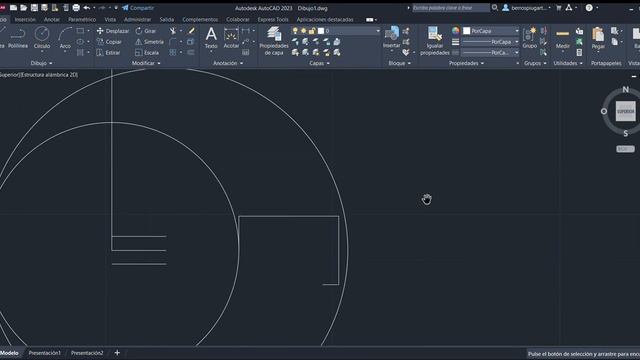Open the PorCapa lineweight dropdown
Screen dimensions: 640x360
(491, 42)
